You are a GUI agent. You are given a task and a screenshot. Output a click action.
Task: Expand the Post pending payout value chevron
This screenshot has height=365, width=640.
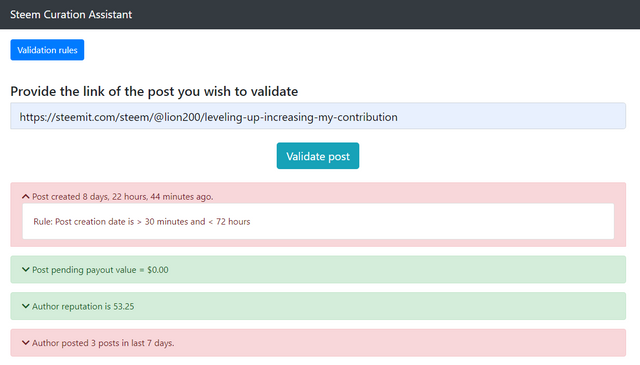[x=26, y=269]
